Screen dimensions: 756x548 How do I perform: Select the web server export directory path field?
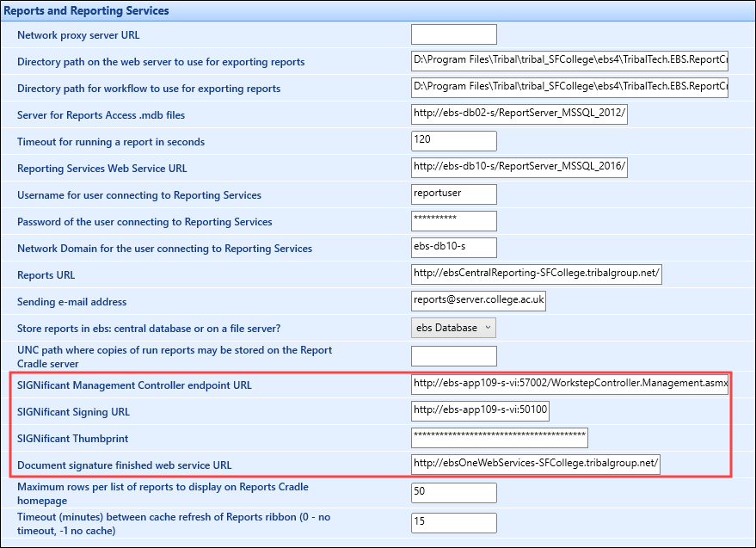click(569, 60)
